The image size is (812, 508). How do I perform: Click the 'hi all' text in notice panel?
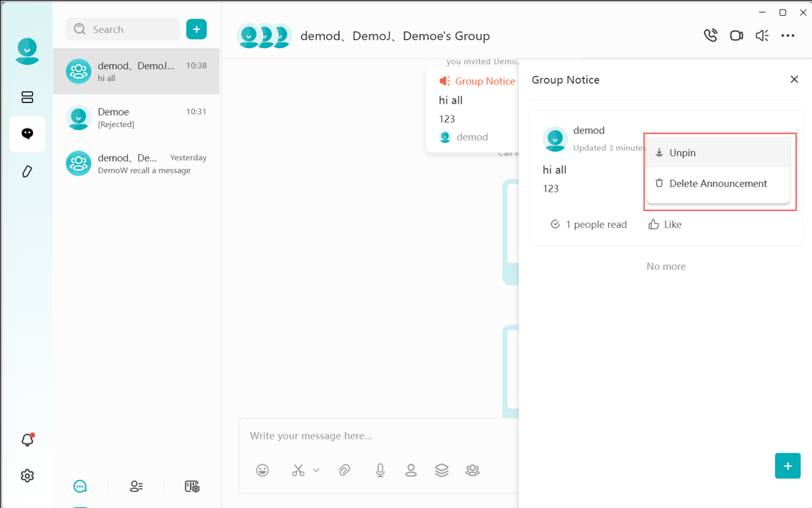(x=555, y=170)
